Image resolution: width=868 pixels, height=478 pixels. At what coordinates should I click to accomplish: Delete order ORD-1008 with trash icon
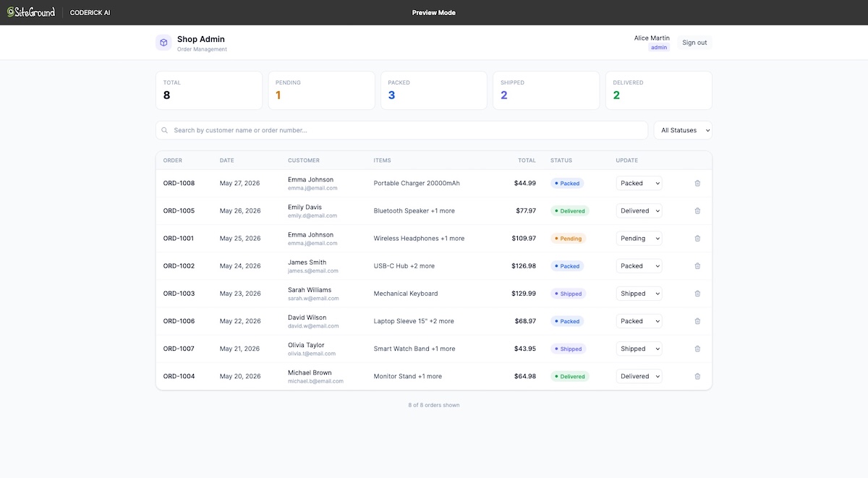[697, 183]
